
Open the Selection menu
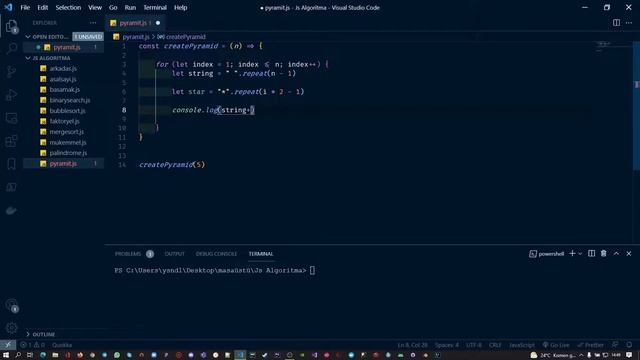pyautogui.click(x=68, y=7)
